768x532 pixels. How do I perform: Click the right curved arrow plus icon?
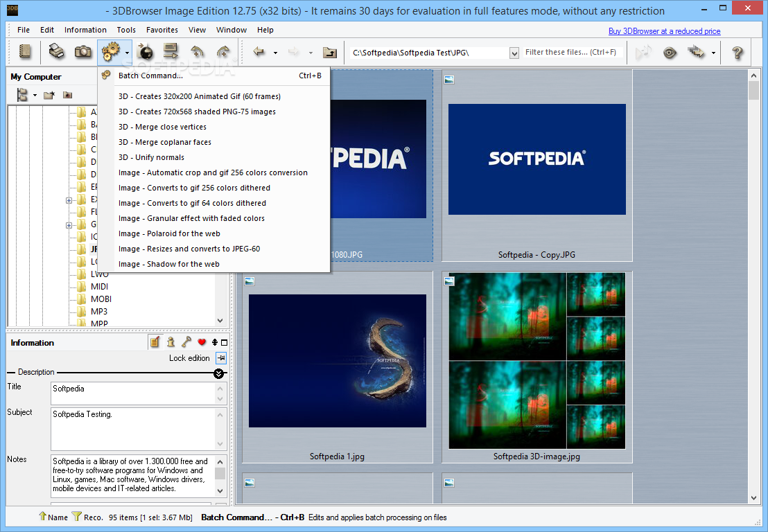pos(223,52)
